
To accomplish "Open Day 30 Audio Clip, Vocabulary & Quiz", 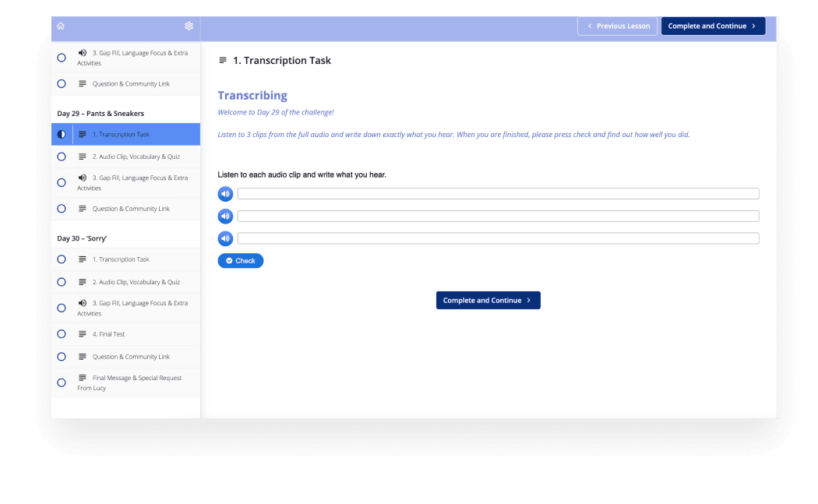I will 136,282.
